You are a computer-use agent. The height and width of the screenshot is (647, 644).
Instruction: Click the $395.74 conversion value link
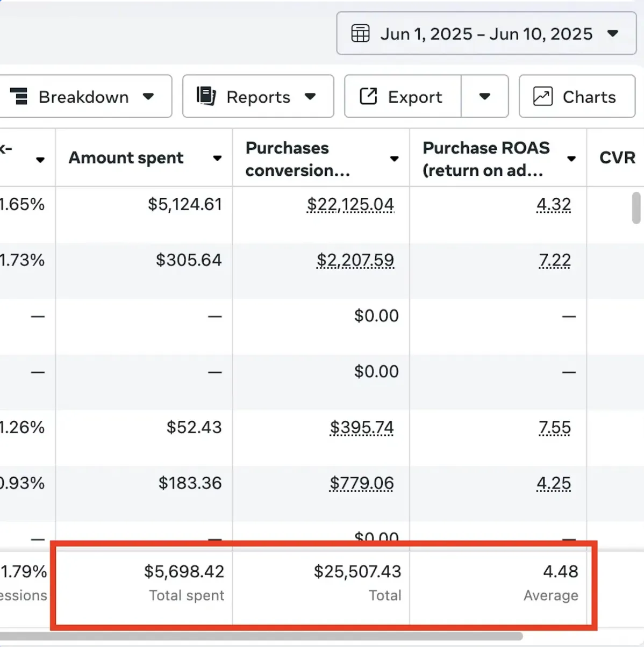(x=362, y=428)
